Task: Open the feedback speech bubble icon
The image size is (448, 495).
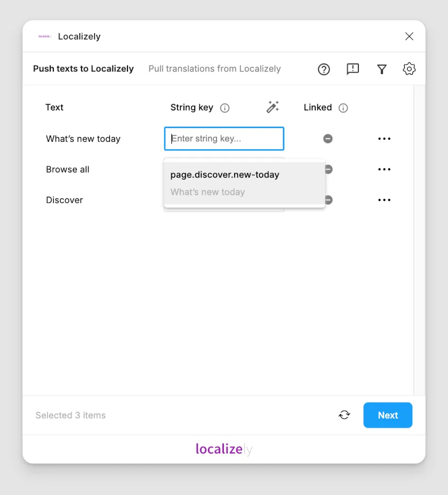Action: pos(353,69)
